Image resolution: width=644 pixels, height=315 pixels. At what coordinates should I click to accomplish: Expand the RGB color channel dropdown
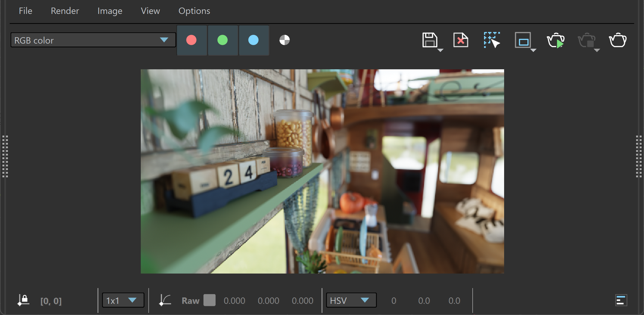tap(93, 40)
